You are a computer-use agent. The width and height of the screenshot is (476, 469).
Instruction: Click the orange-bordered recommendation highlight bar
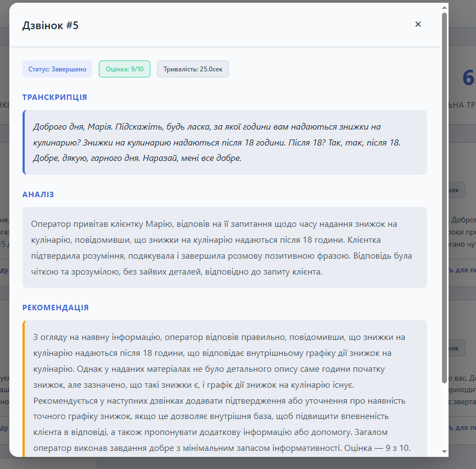coord(24,383)
